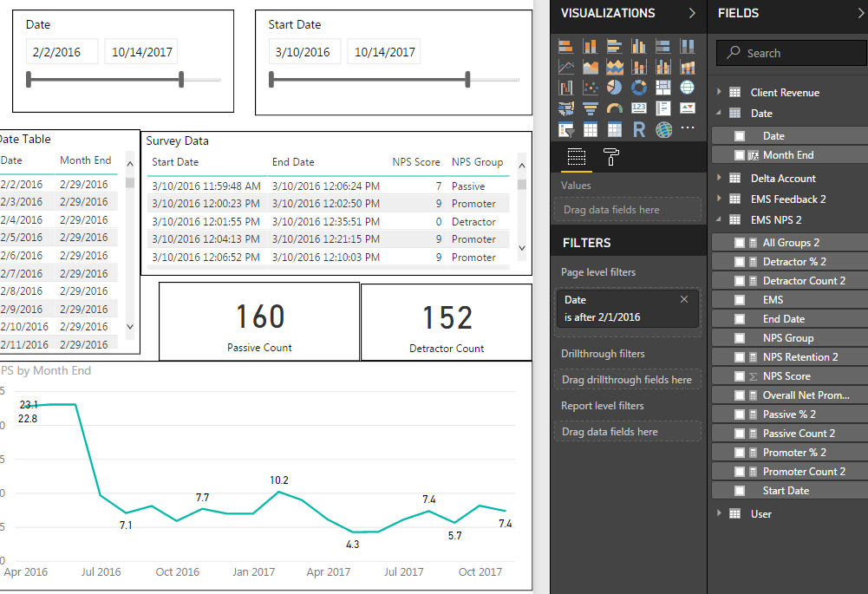Select the Matrix visualization
Screen dimensions: 868x594
(x=615, y=129)
